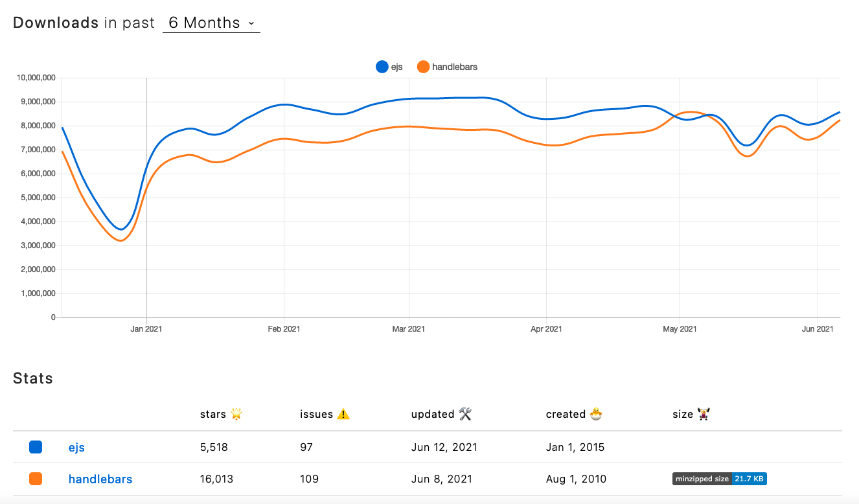Click the minzipped size 21.7 KB badge

click(720, 479)
